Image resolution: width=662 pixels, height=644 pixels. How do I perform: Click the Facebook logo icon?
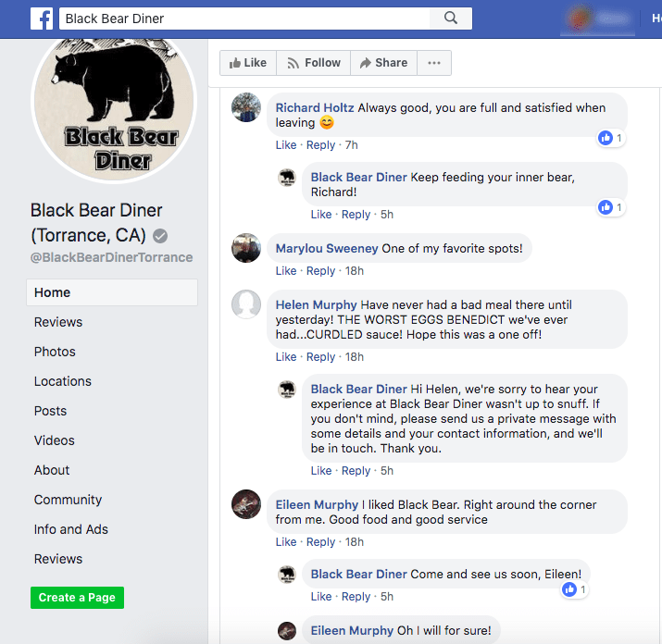(x=42, y=19)
